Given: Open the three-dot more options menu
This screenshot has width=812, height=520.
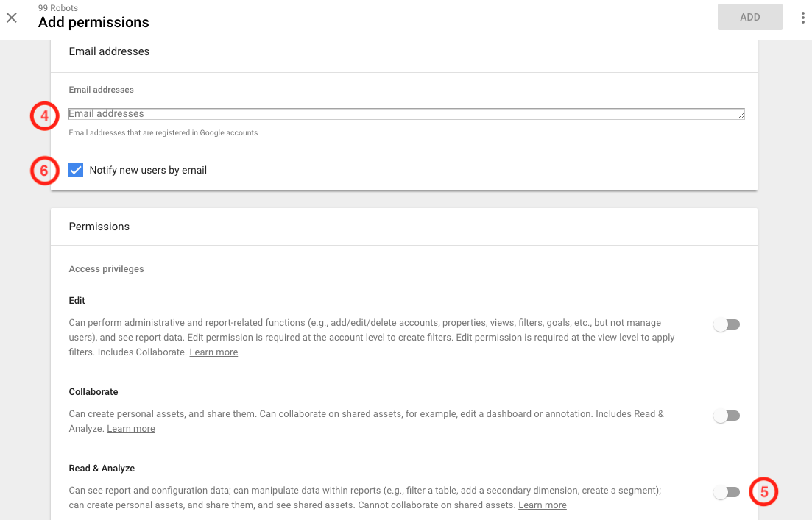Looking at the screenshot, I should tap(802, 18).
